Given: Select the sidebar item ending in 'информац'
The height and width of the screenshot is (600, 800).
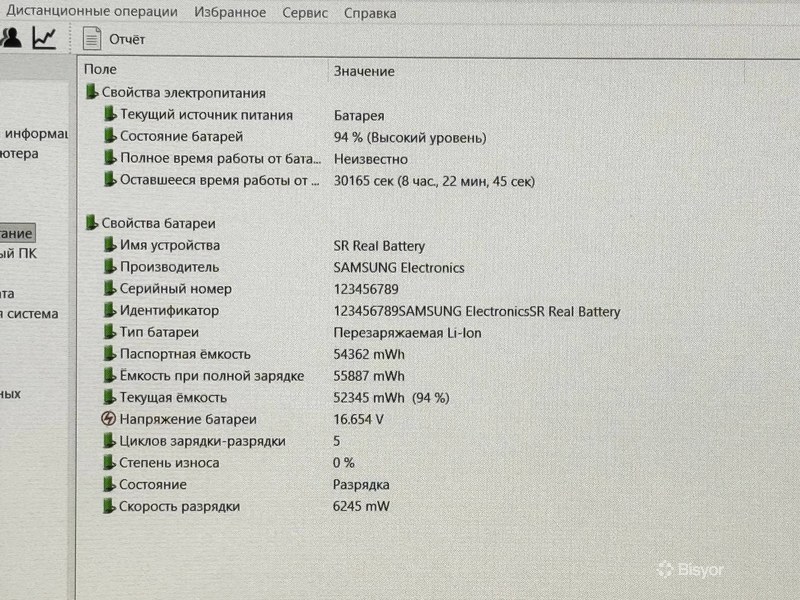Looking at the screenshot, I should point(34,134).
